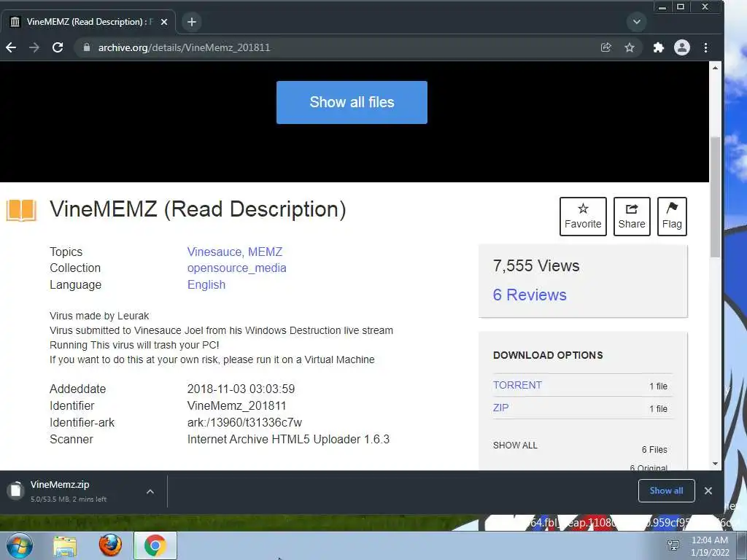The image size is (747, 560).
Task: Click the share page icon in address bar
Action: (x=606, y=47)
